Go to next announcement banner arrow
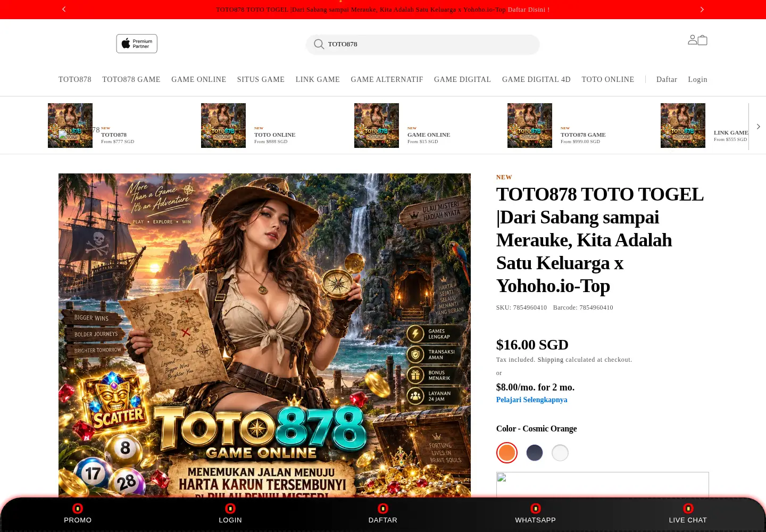The height and width of the screenshot is (532, 766). [x=702, y=9]
